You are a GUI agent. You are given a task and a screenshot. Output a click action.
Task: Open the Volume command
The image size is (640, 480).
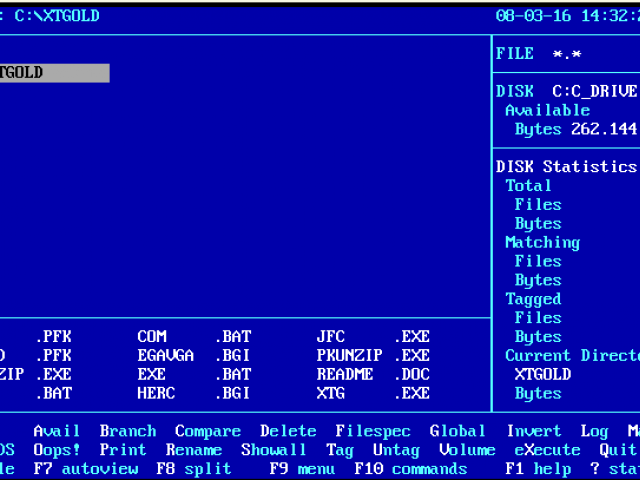tap(467, 450)
